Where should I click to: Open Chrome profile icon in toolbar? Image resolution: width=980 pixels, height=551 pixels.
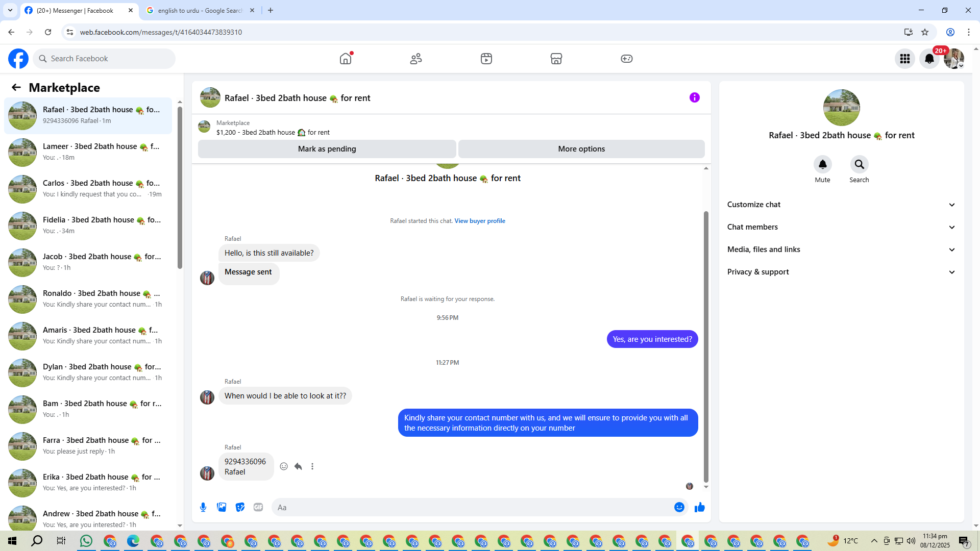[950, 32]
